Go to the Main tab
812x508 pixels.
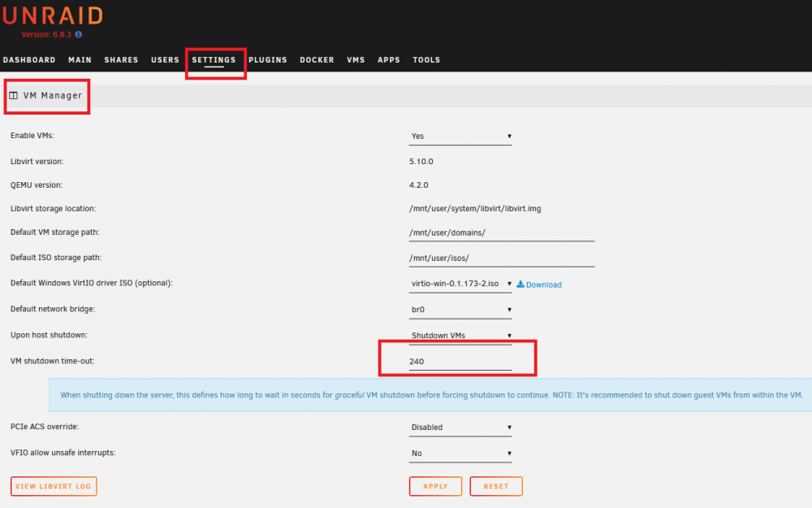click(80, 60)
